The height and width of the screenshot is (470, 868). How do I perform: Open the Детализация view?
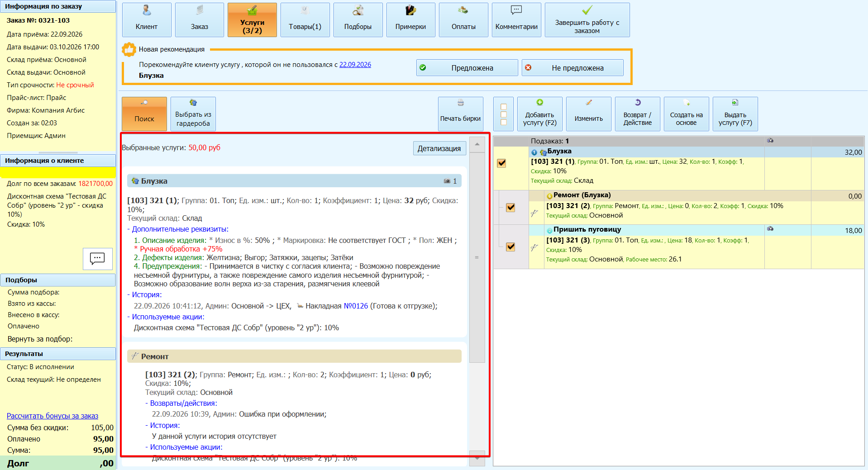tap(439, 148)
